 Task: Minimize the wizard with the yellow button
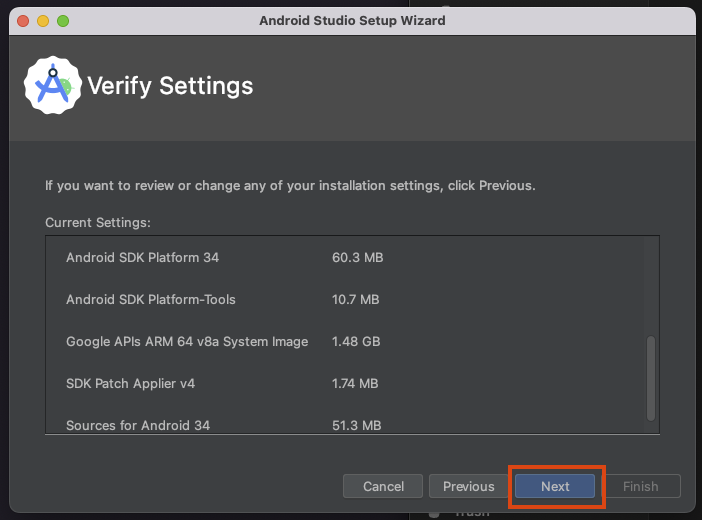(43, 21)
